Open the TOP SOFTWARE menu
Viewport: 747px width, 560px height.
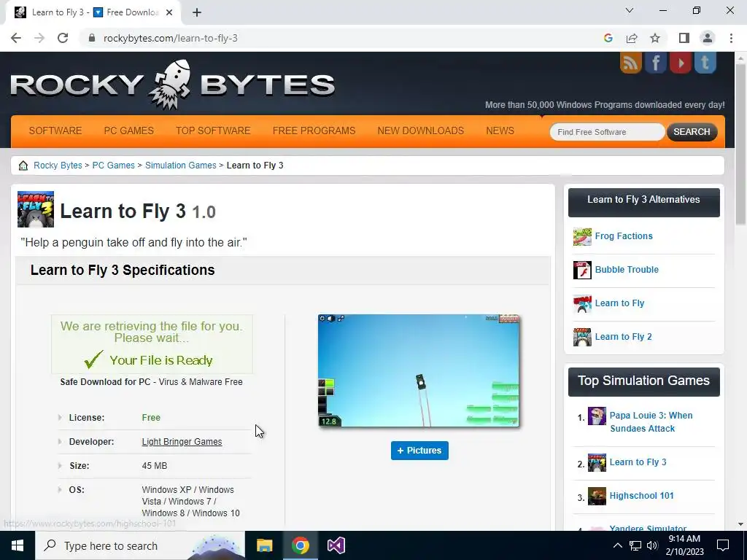pyautogui.click(x=213, y=131)
